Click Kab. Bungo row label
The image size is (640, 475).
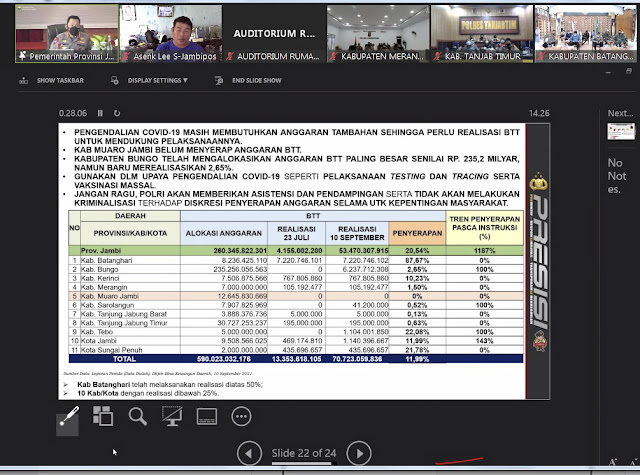click(x=99, y=269)
